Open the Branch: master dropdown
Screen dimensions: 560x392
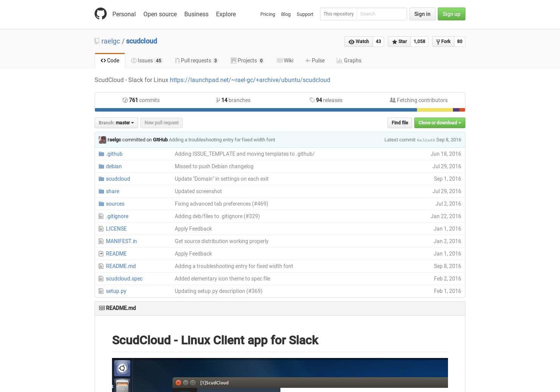point(116,123)
